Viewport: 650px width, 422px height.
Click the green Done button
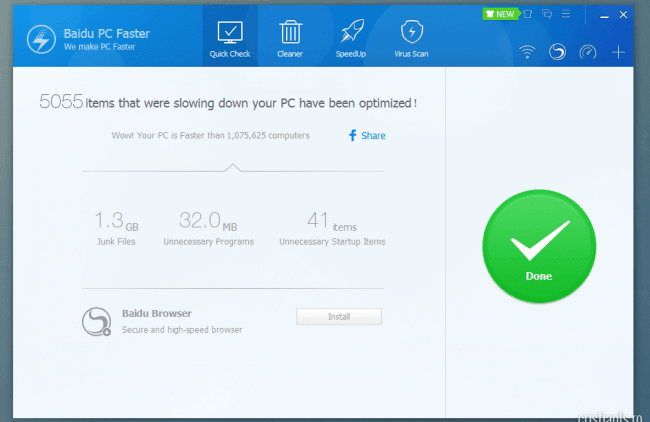point(539,246)
